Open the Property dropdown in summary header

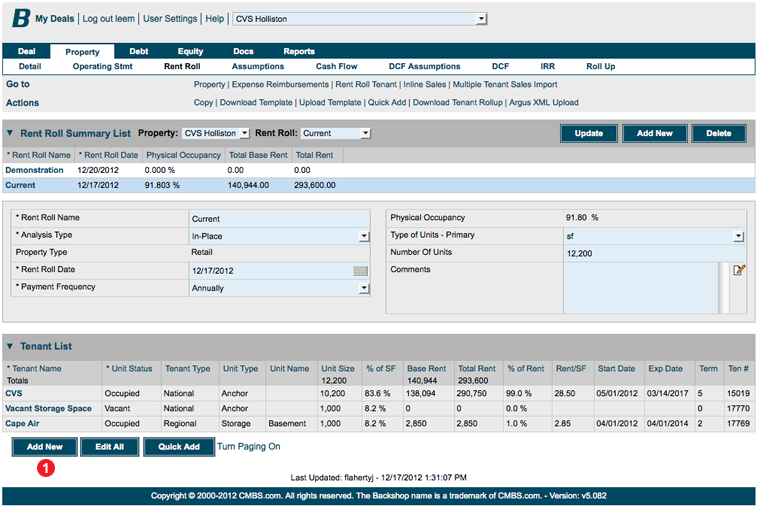coord(245,133)
